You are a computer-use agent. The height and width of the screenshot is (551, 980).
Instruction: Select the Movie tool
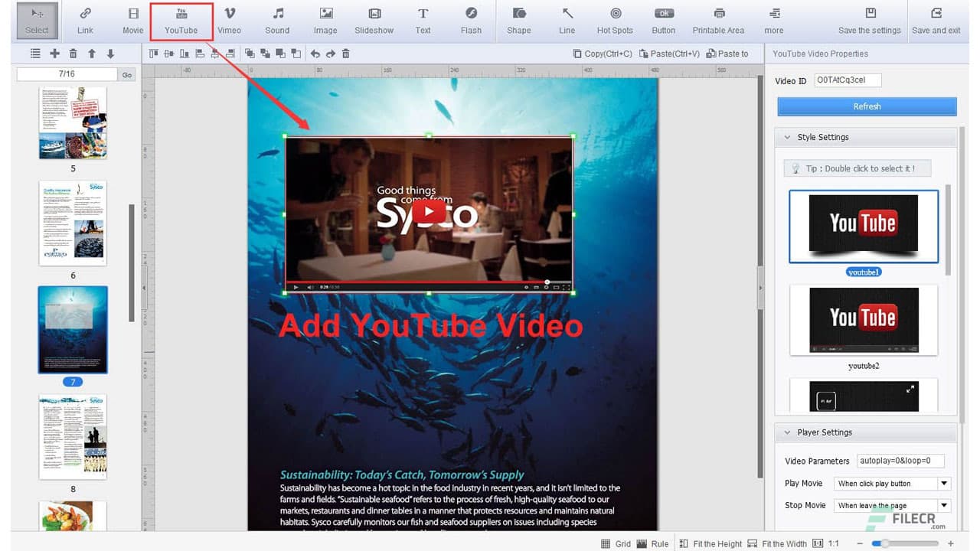tap(132, 21)
